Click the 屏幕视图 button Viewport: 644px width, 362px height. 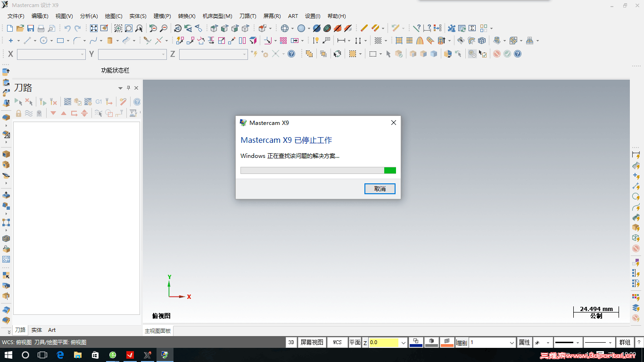(x=312, y=342)
